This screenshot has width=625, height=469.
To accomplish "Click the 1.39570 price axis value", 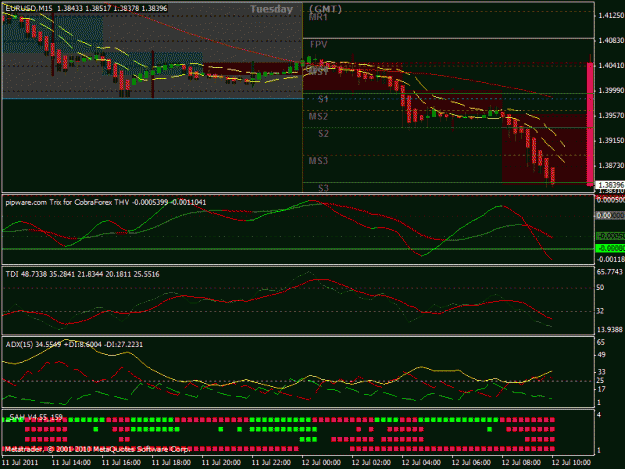I will tap(611, 116).
